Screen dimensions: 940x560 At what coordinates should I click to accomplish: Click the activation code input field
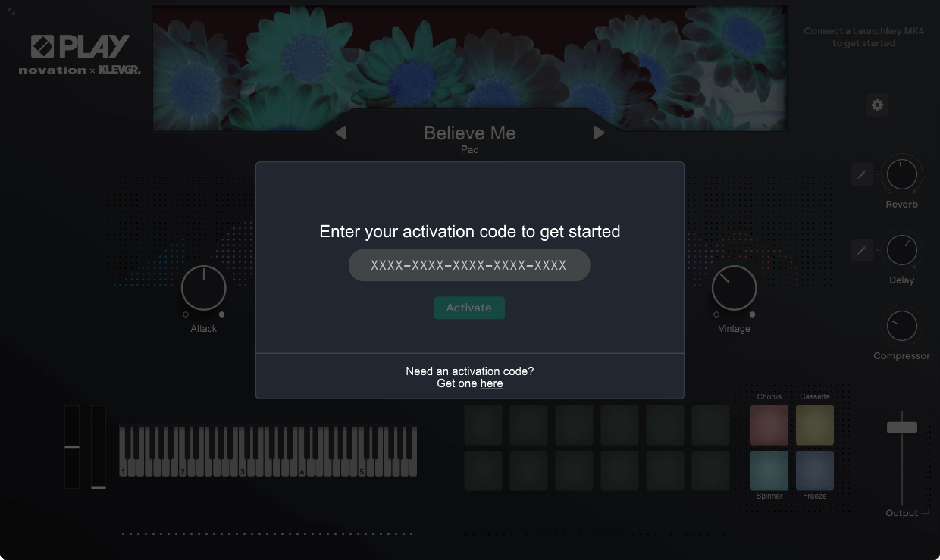click(x=469, y=265)
